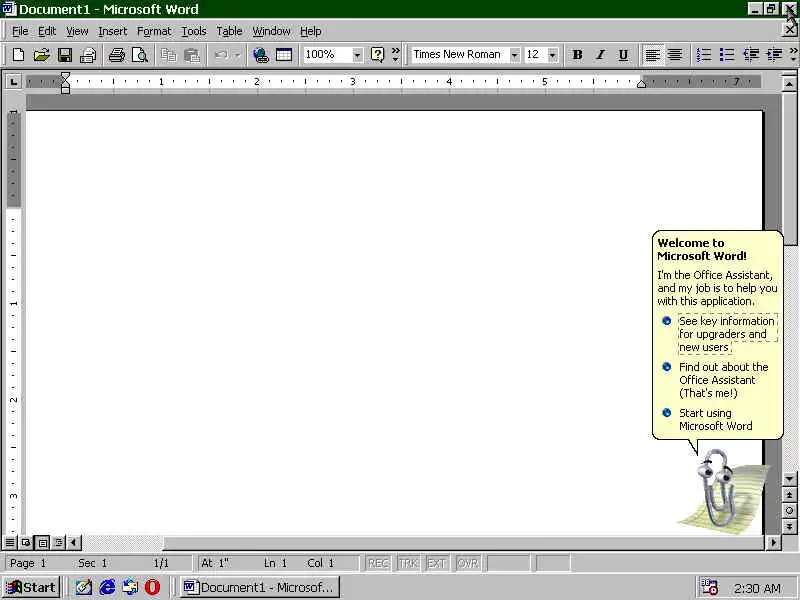Viewport: 800px width, 600px height.
Task: Open a file with the folder icon
Action: 41,55
